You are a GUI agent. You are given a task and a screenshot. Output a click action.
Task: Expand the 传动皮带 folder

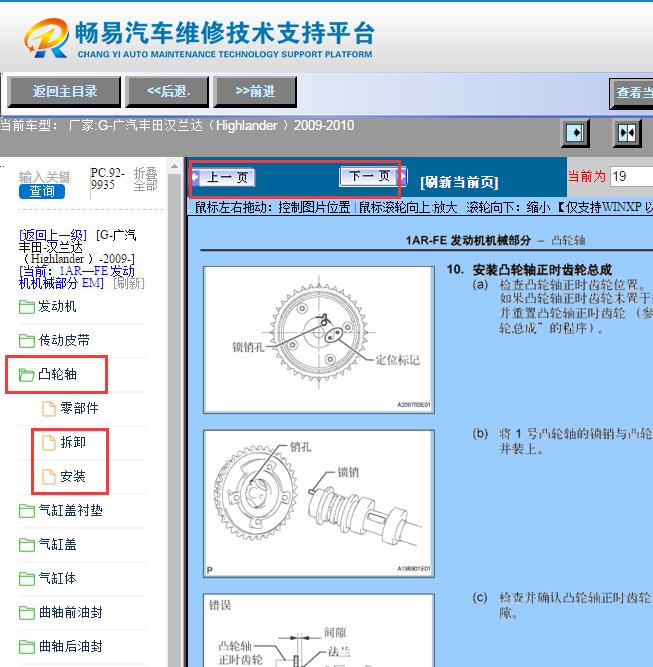point(64,340)
